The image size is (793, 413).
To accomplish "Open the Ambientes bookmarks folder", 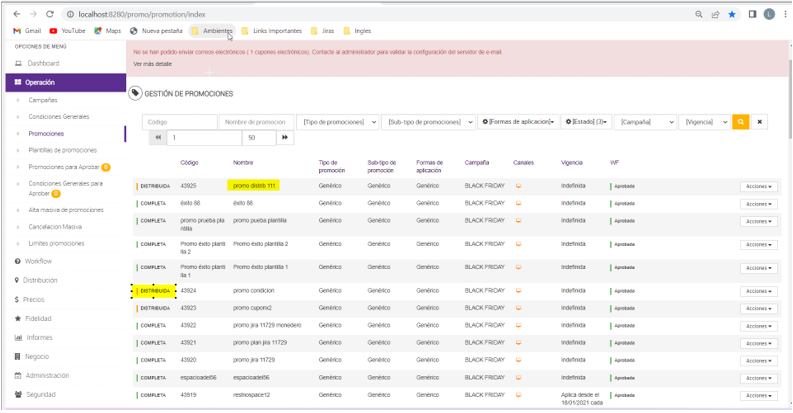I will click(211, 31).
